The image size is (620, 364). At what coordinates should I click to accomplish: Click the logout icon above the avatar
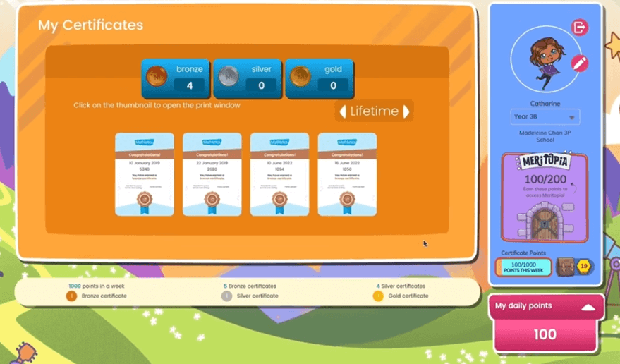(x=579, y=28)
